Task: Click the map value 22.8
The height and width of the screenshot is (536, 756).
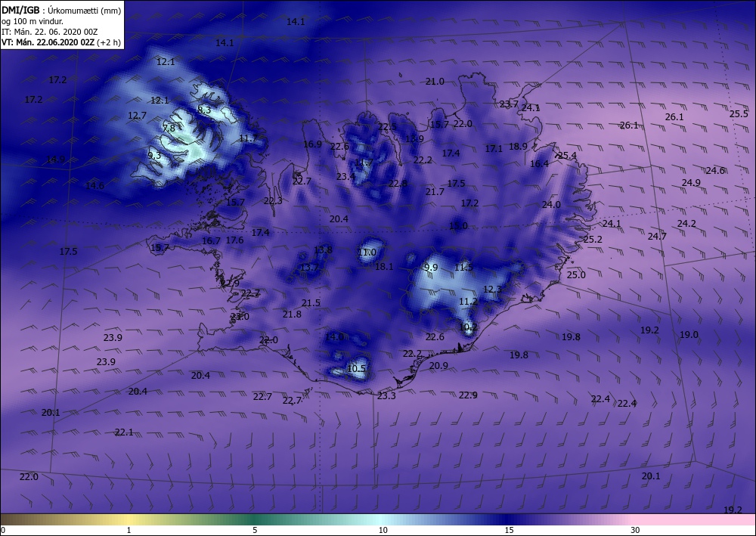Action: pos(398,184)
